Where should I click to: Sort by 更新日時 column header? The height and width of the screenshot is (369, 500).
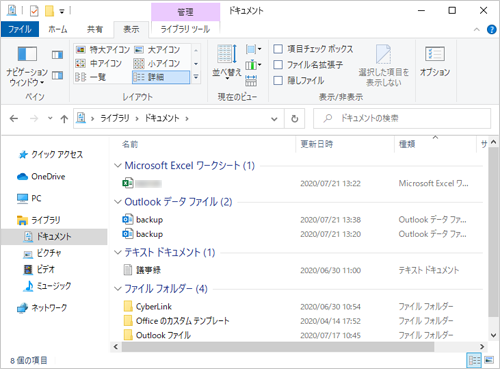coord(345,144)
